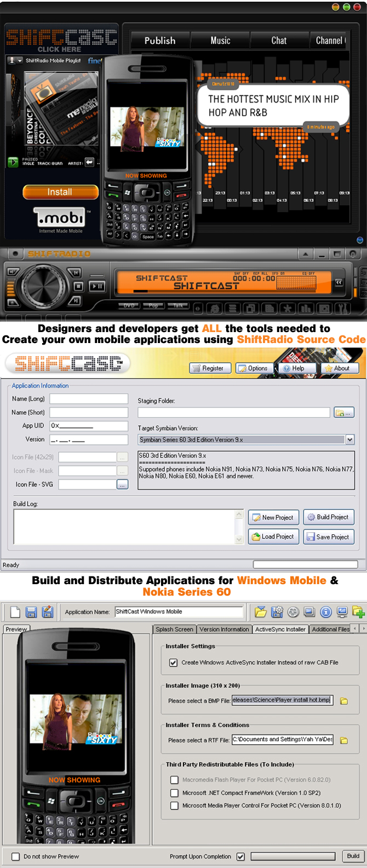Open the Music tab
The width and height of the screenshot is (367, 868).
pos(220,41)
